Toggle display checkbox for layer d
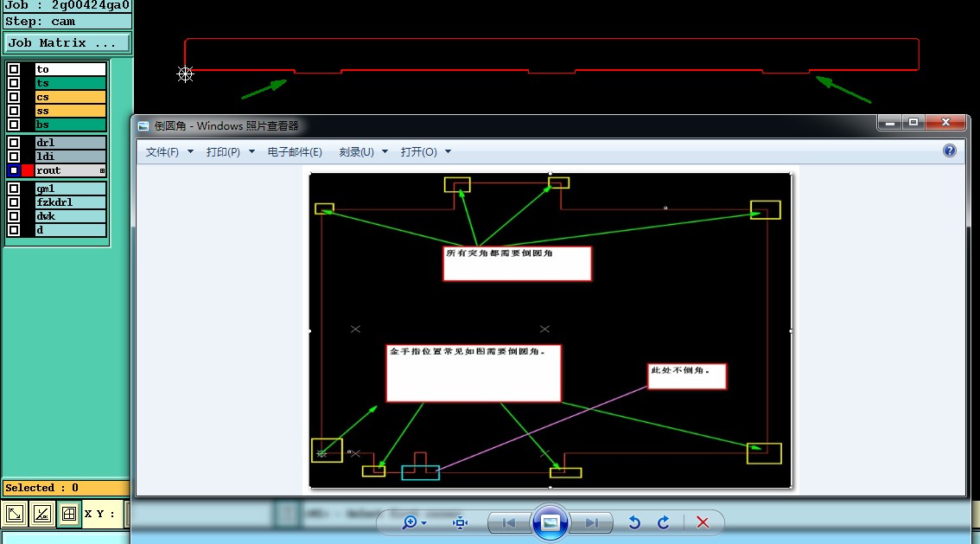This screenshot has width=980, height=544. click(14, 230)
